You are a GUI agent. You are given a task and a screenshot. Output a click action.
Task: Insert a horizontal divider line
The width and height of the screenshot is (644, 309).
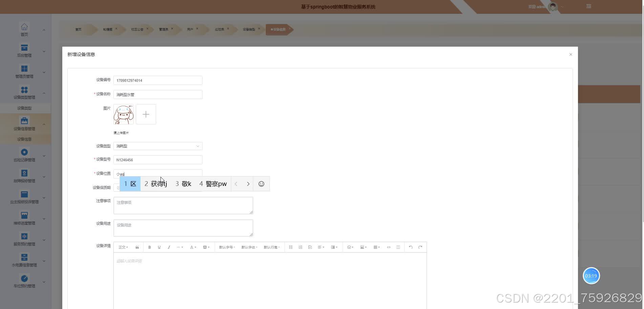[x=398, y=247]
